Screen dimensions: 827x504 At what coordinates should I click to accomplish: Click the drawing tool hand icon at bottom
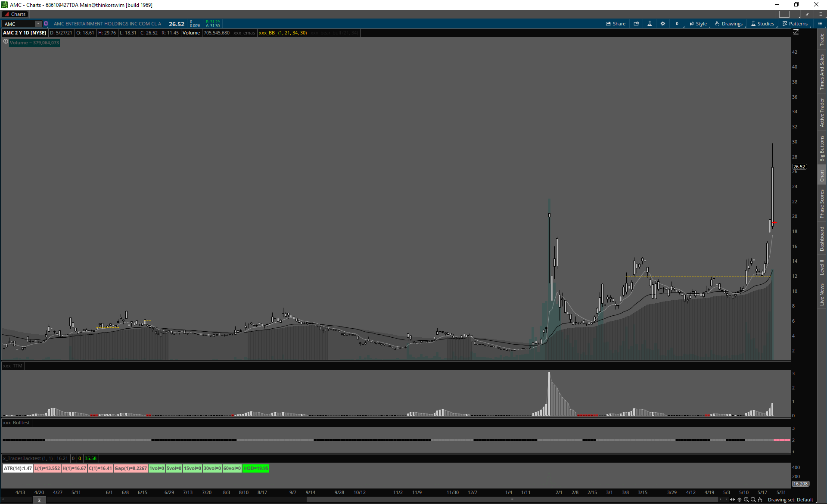[x=760, y=500]
